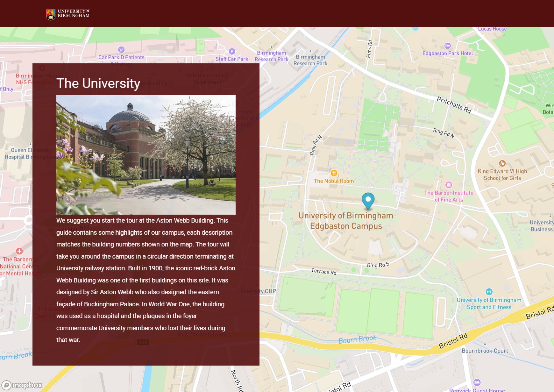Click the Renwick Guest House lodging icon
This screenshot has height=392, width=554.
pos(477,382)
